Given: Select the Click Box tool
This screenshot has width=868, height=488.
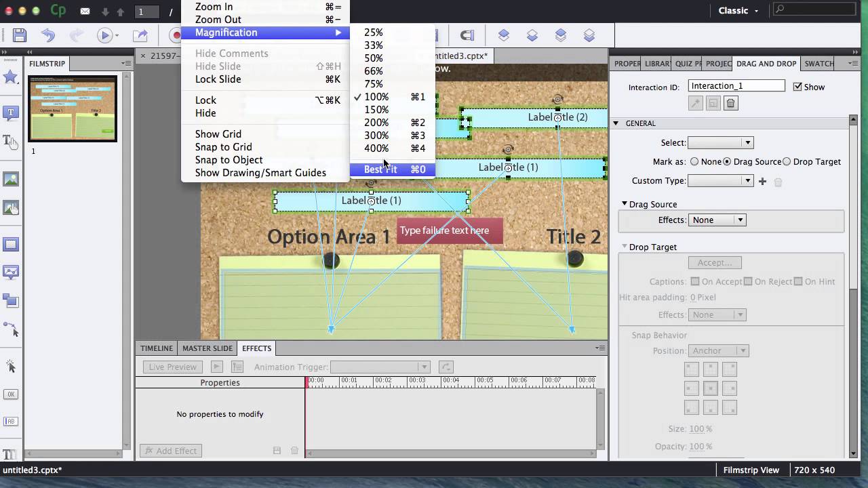Looking at the screenshot, I should pos(11,366).
